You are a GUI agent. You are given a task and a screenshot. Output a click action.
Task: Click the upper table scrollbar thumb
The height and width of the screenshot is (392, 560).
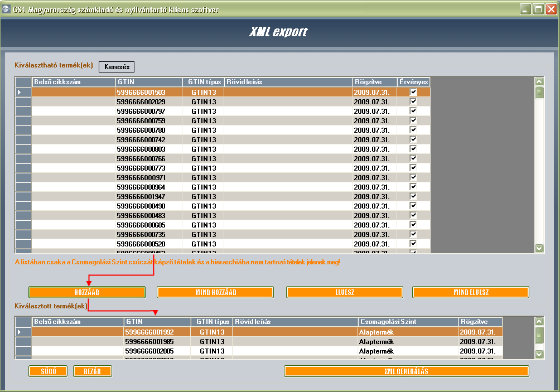point(539,93)
